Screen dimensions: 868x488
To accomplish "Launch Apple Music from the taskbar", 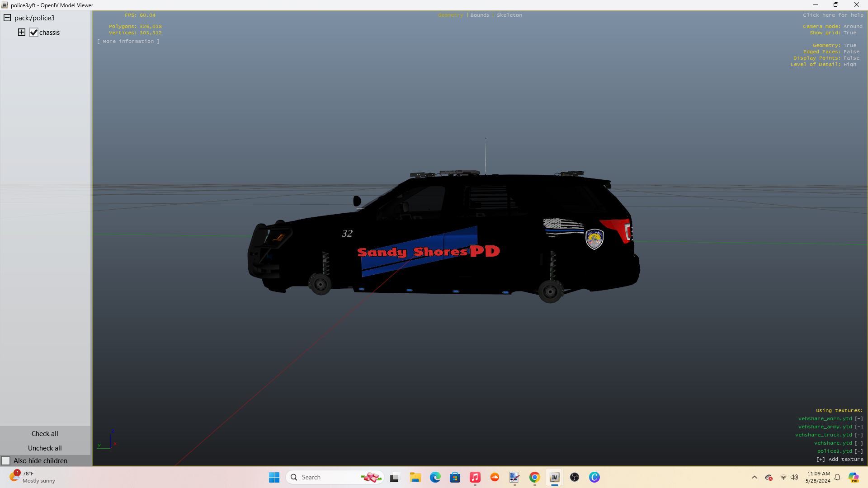I will pos(475,477).
